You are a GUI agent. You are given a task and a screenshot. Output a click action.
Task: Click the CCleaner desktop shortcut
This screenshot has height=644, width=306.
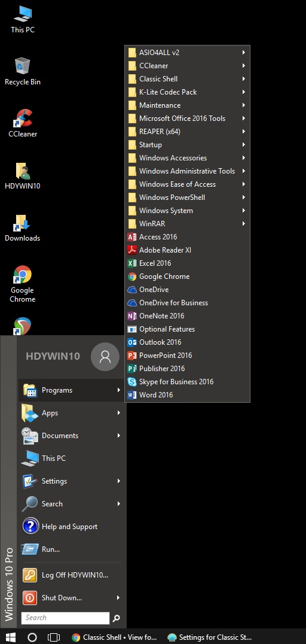[x=23, y=123]
